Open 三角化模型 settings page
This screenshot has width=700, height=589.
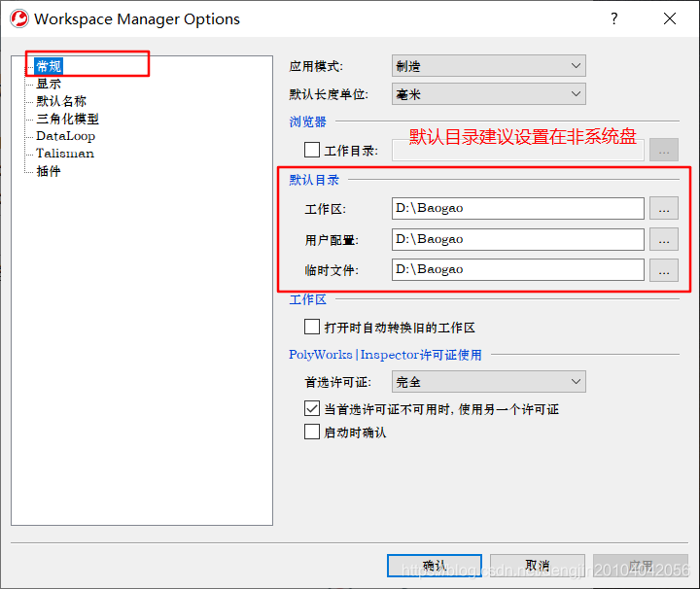(x=67, y=119)
